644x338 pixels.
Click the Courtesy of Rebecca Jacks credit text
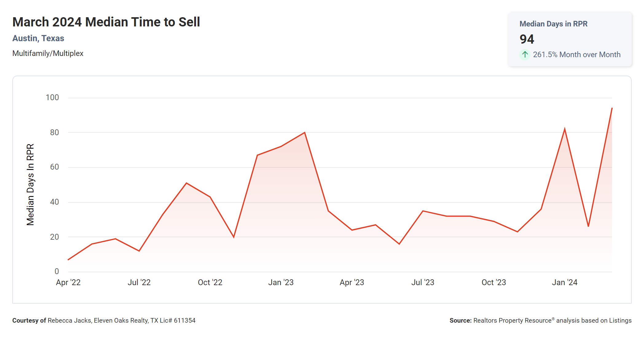tap(104, 320)
